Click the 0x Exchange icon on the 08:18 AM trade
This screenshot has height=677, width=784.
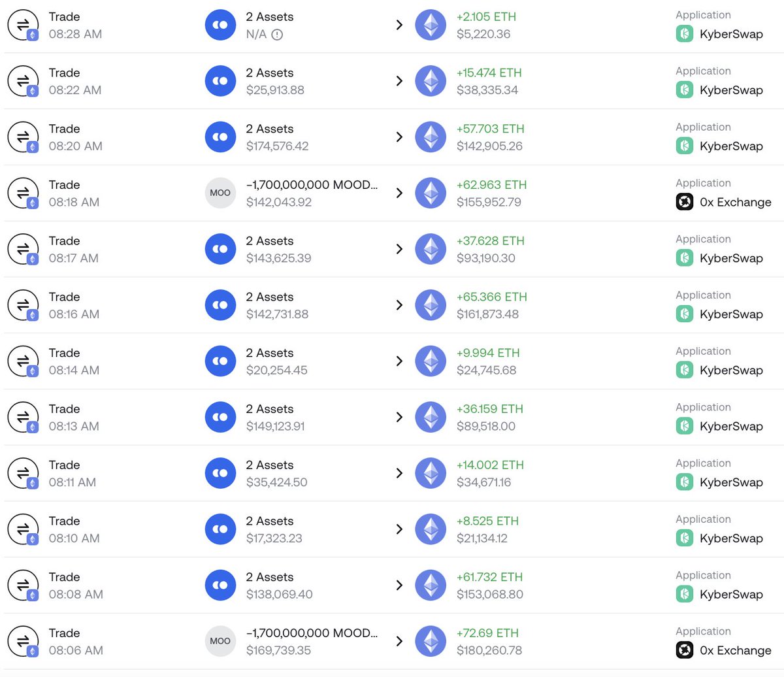pyautogui.click(x=684, y=203)
